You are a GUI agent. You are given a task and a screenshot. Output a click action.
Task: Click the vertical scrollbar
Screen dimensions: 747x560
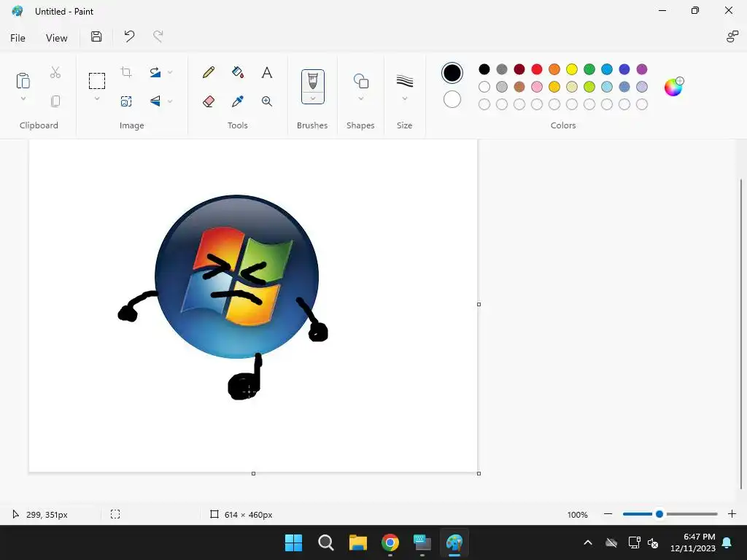pyautogui.click(x=741, y=333)
